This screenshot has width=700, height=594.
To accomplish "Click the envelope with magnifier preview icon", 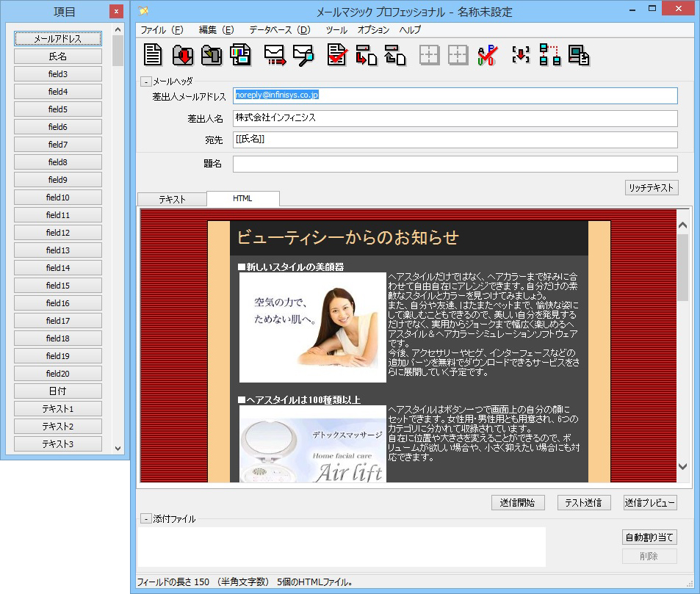I will [x=303, y=55].
